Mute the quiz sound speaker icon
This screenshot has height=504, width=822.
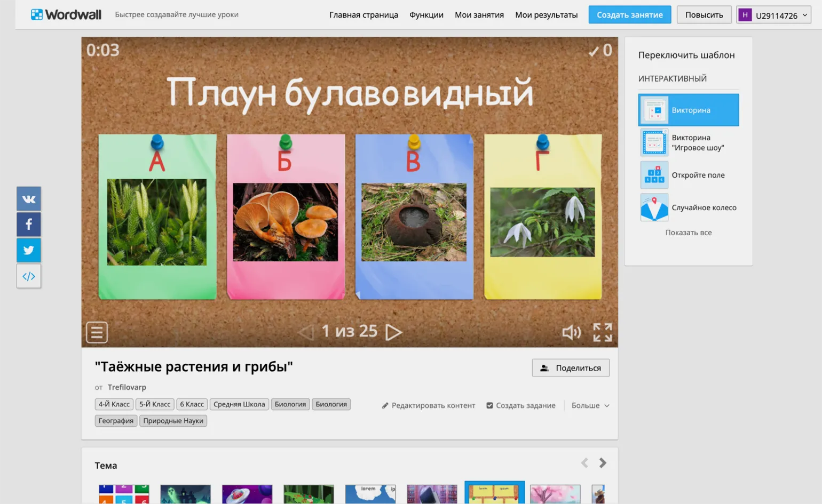(571, 332)
